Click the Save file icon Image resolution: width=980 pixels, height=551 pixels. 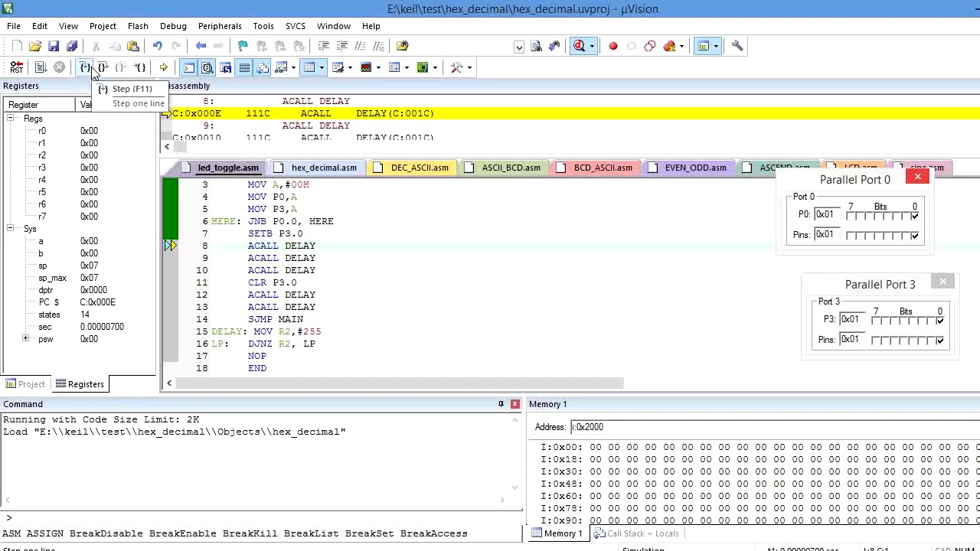point(54,46)
